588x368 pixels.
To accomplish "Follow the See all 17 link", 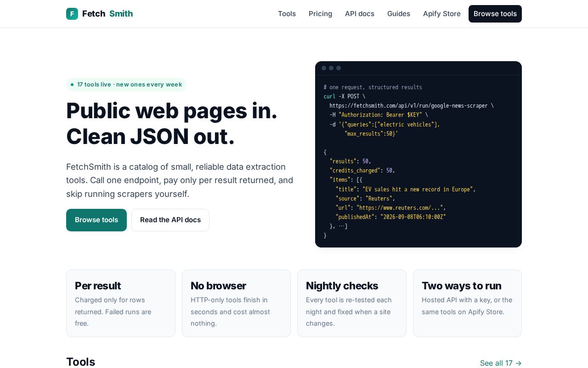I will point(501,363).
